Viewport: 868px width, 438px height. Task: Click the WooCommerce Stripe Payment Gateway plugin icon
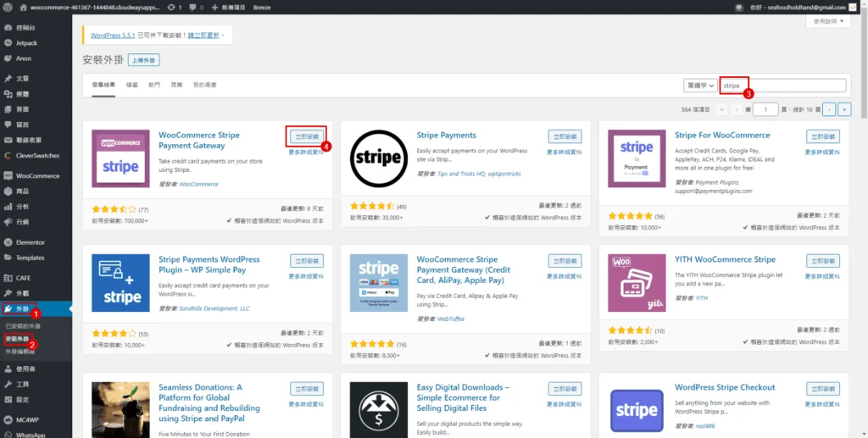[x=120, y=158]
